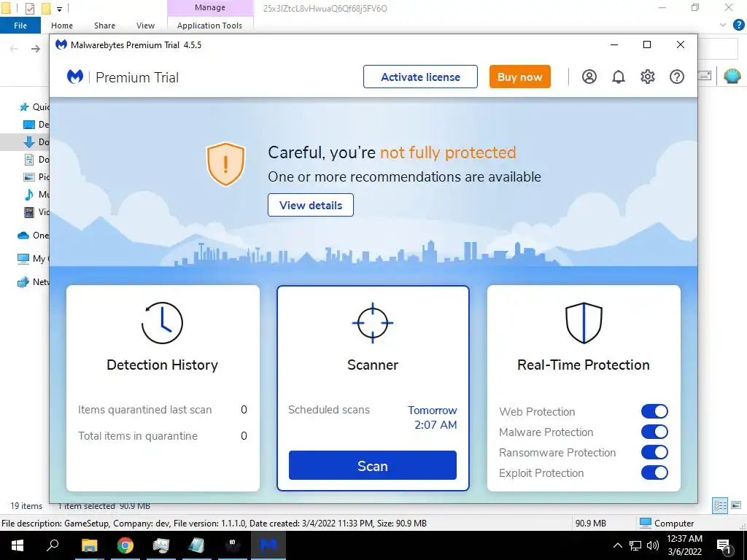The height and width of the screenshot is (560, 747).
Task: Click View details button
Action: tap(311, 205)
